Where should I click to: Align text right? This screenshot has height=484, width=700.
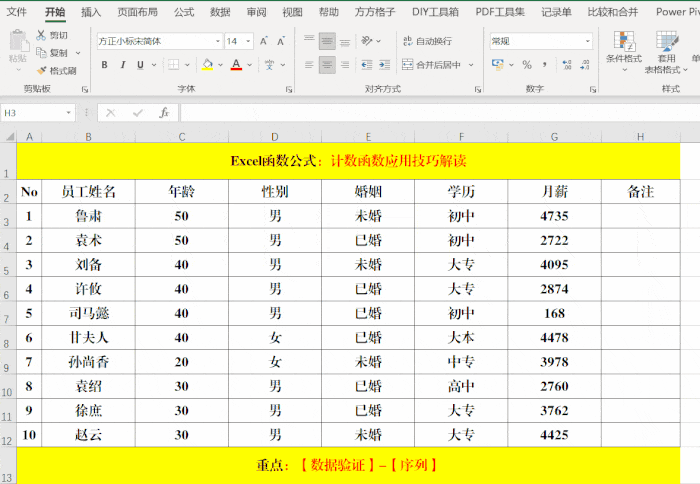345,65
